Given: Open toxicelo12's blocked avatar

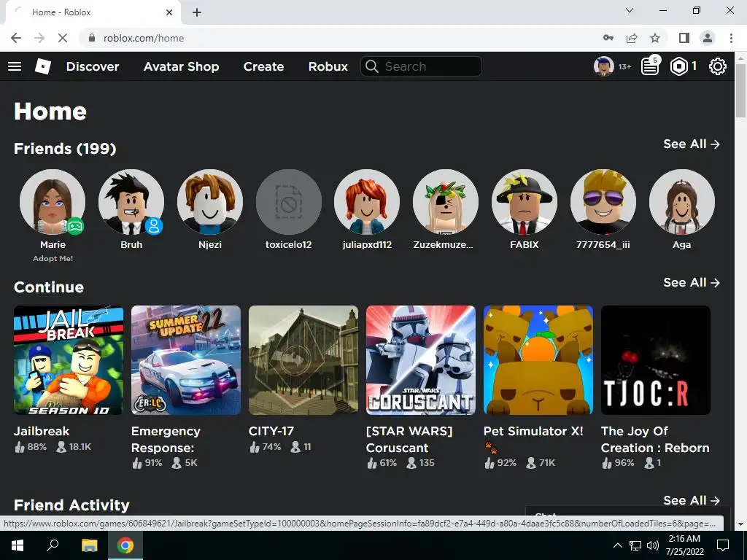Looking at the screenshot, I should pos(289,202).
